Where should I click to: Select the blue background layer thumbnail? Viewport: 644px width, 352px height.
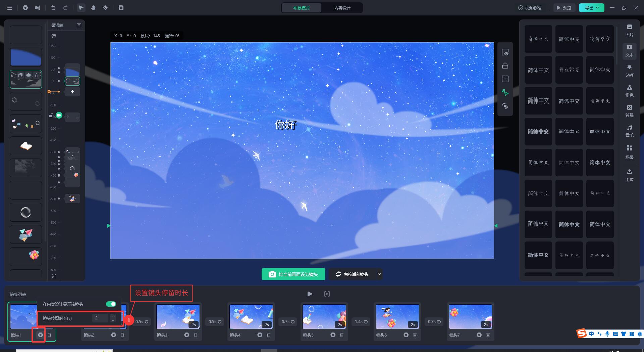point(26,57)
